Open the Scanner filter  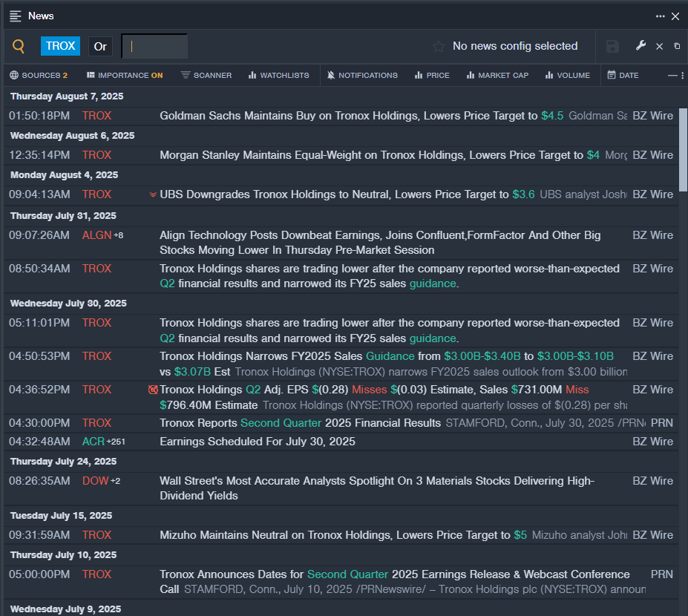coord(206,76)
